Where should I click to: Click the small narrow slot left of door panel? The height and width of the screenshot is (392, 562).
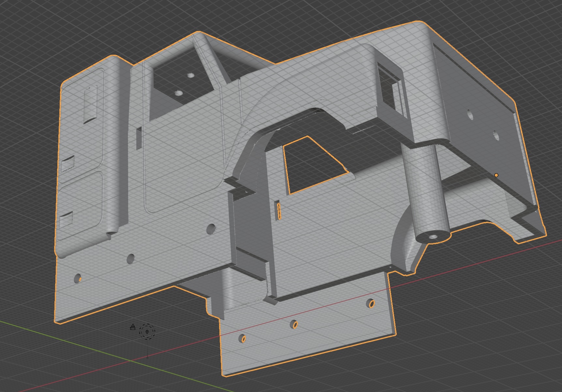(x=139, y=138)
